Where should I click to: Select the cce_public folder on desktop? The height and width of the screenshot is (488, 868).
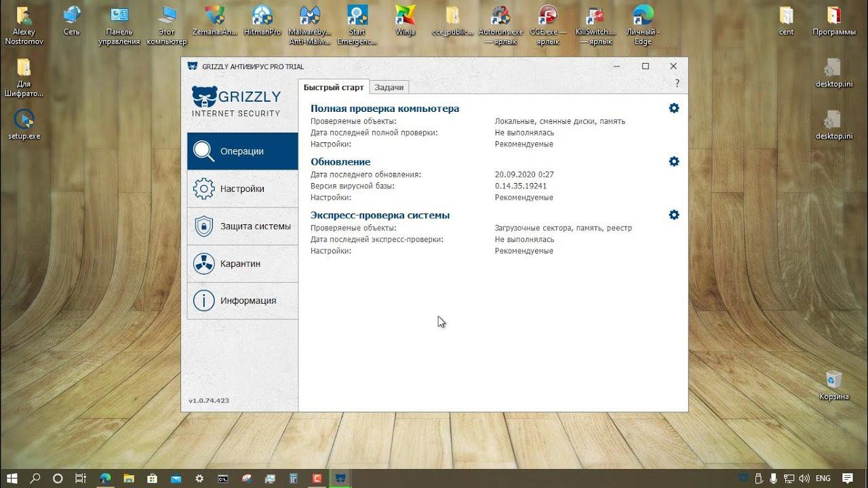(x=452, y=21)
